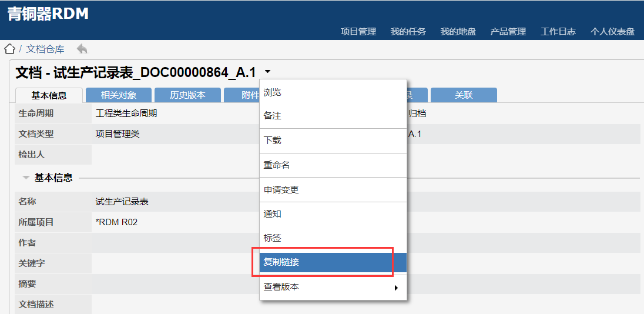Click the document title heading text

point(136,72)
